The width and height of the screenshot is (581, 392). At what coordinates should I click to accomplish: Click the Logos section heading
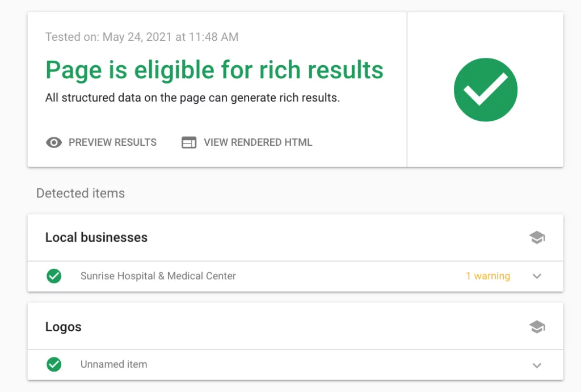64,327
